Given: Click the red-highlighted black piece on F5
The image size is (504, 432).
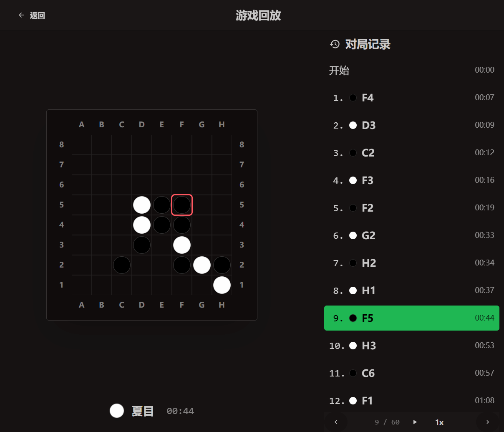Looking at the screenshot, I should (182, 205).
